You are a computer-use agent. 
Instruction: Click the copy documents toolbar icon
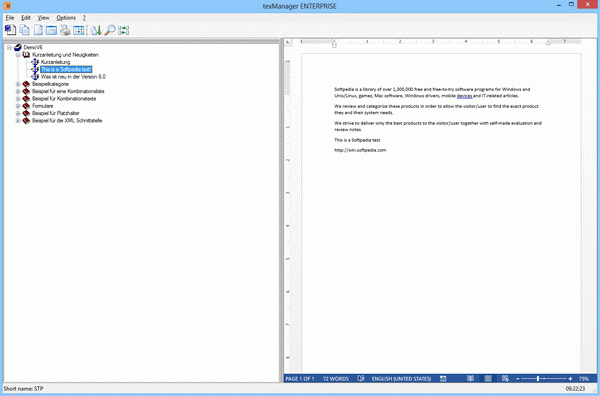pos(24,30)
